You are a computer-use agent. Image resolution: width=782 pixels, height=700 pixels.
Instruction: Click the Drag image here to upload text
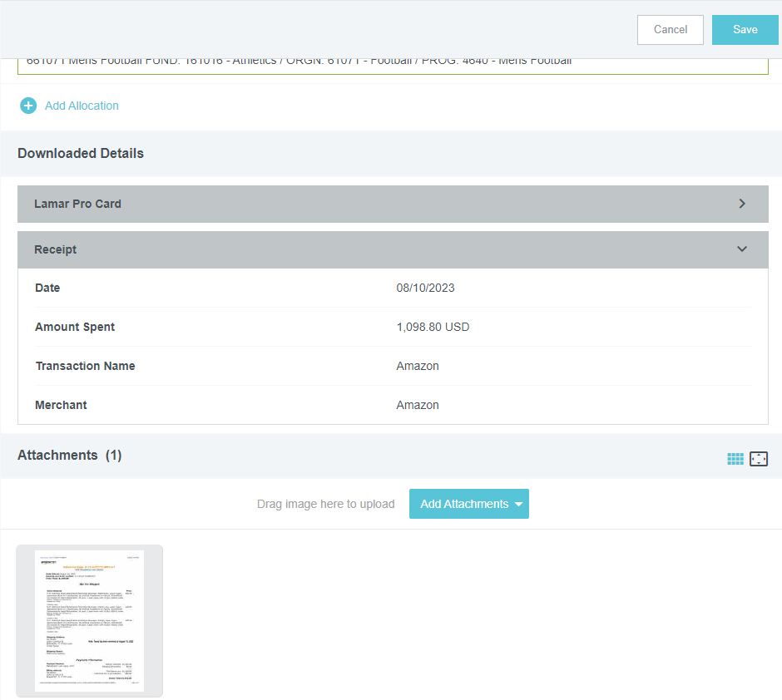tap(325, 504)
